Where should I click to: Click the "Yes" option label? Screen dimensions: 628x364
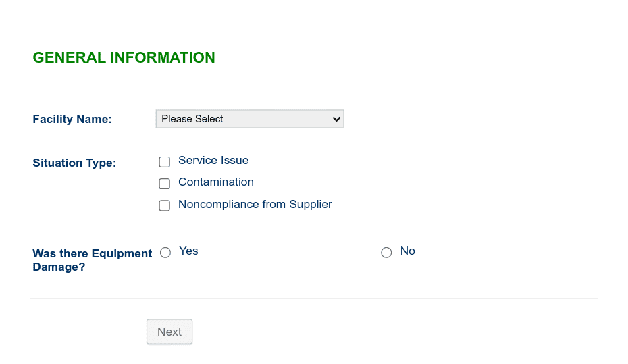pyautogui.click(x=188, y=251)
